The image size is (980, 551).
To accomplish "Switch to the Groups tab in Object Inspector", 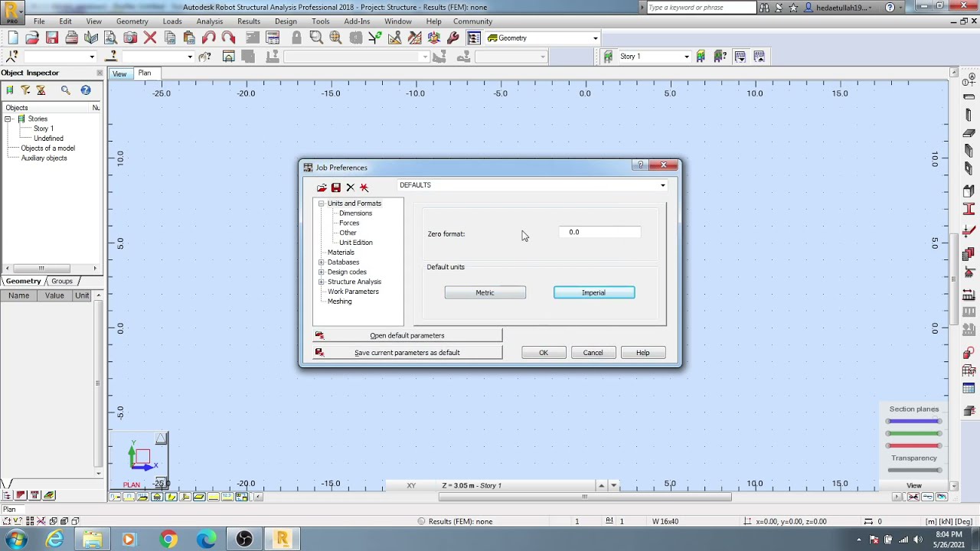I will click(62, 282).
